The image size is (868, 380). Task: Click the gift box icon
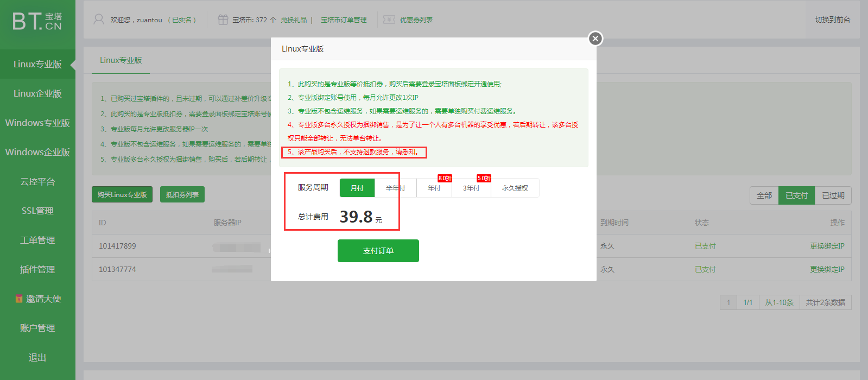(x=223, y=20)
